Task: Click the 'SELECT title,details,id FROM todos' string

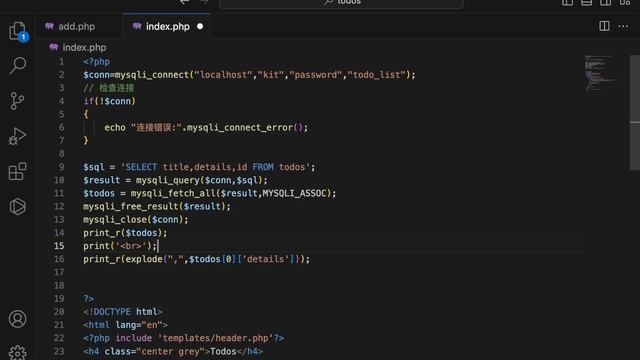Action: click(216, 167)
